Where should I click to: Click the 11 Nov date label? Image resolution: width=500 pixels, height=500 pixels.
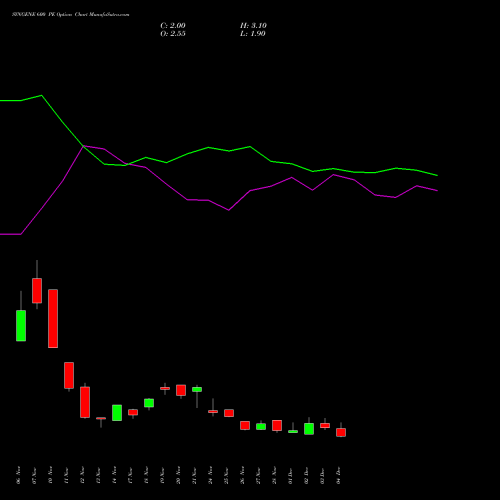point(66,475)
